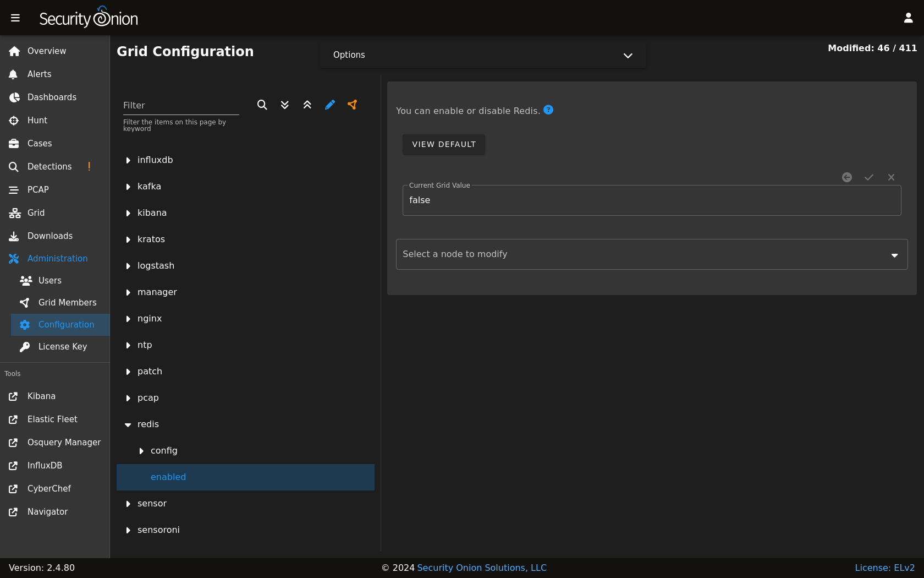The width and height of the screenshot is (924, 578).
Task: Click the orange synchronize grid icon
Action: 353,105
